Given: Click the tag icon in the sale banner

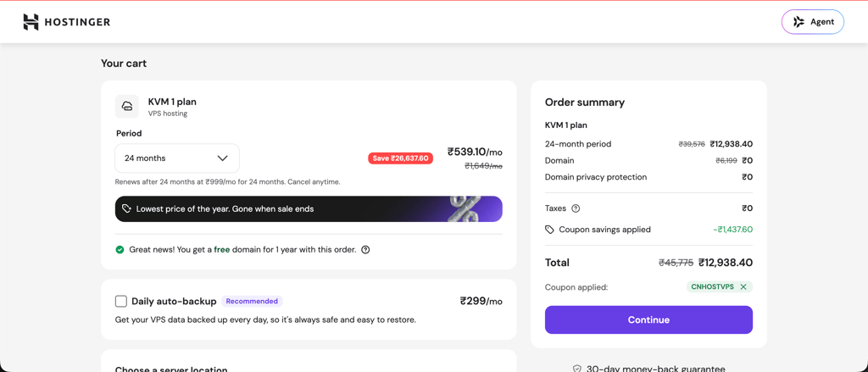Looking at the screenshot, I should pyautogui.click(x=127, y=208).
